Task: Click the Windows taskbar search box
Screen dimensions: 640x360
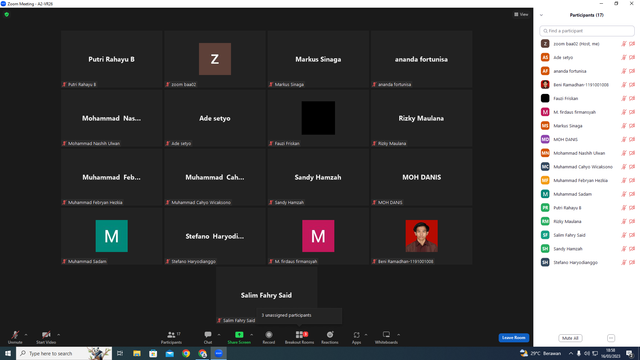Action: click(x=64, y=353)
